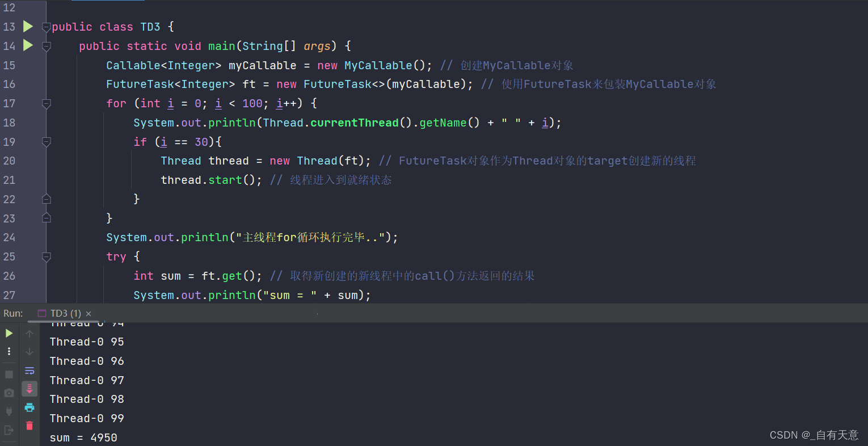868x446 pixels.
Task: Click 'new Thread(ft)' on line 20
Action: click(317, 161)
